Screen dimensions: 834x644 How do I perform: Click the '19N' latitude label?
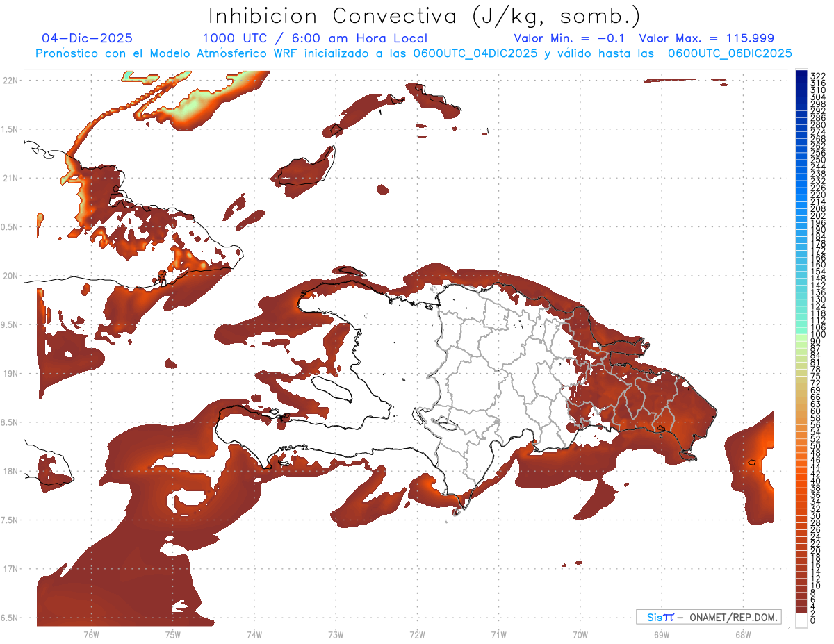(x=10, y=374)
